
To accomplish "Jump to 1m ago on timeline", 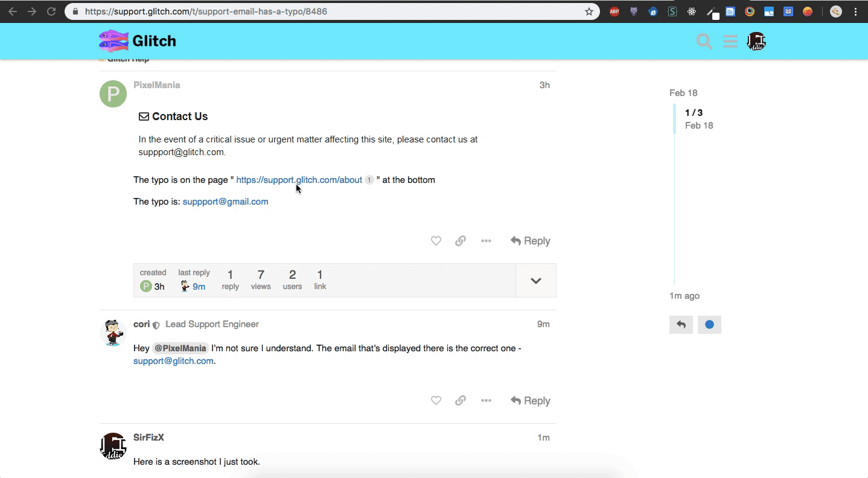I will 685,296.
